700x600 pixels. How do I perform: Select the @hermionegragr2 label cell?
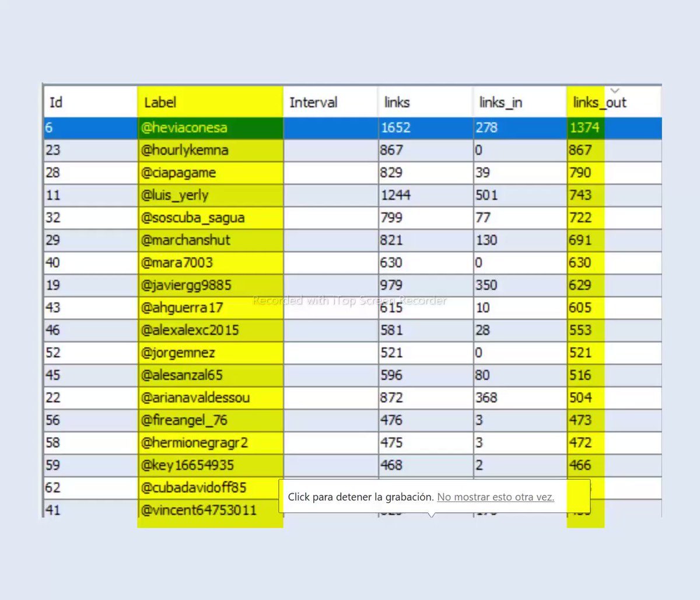[211, 442]
